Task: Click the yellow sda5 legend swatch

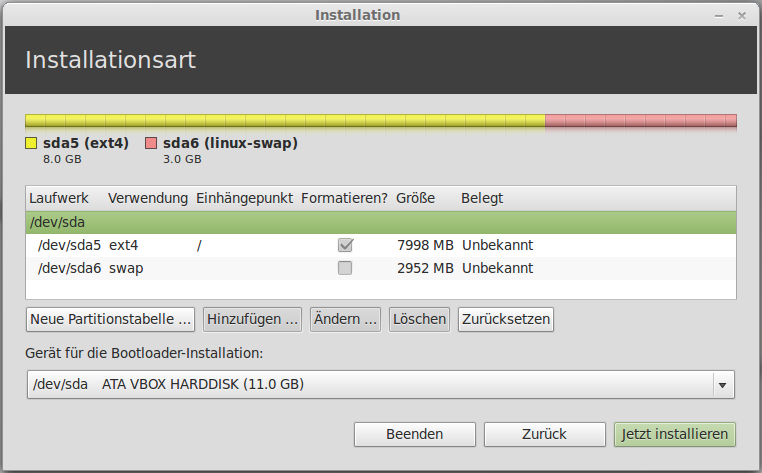Action: tap(31, 143)
